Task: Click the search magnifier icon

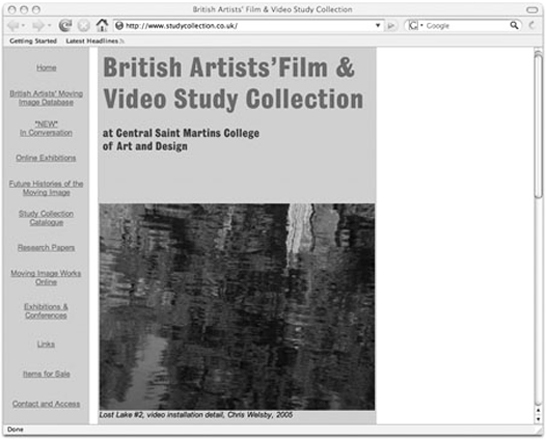Action: (514, 25)
